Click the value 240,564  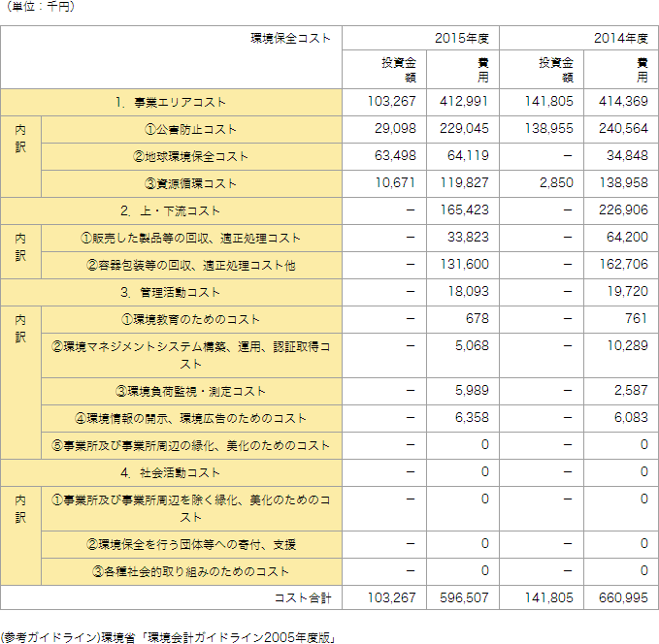(623, 129)
